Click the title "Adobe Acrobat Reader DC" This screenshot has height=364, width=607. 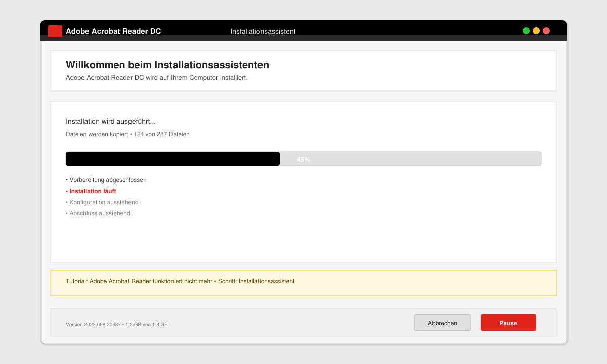coord(113,31)
